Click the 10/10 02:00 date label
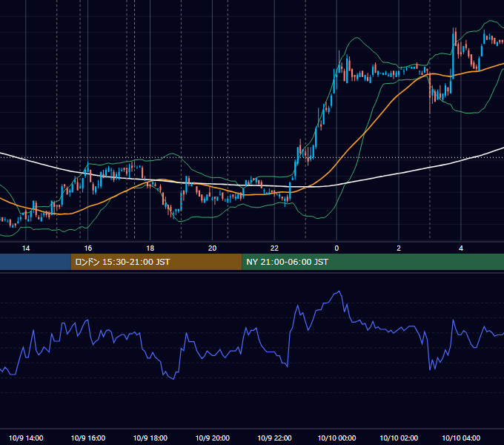 pyautogui.click(x=399, y=438)
